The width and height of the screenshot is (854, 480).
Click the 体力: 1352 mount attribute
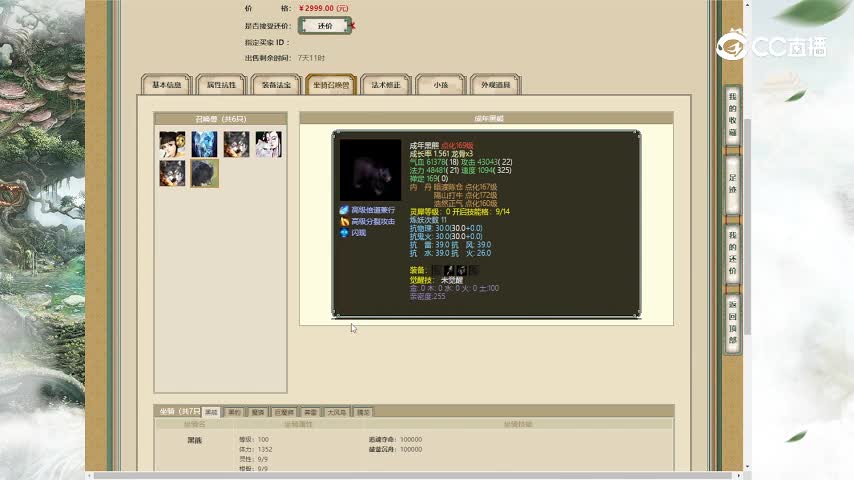pyautogui.click(x=255, y=449)
